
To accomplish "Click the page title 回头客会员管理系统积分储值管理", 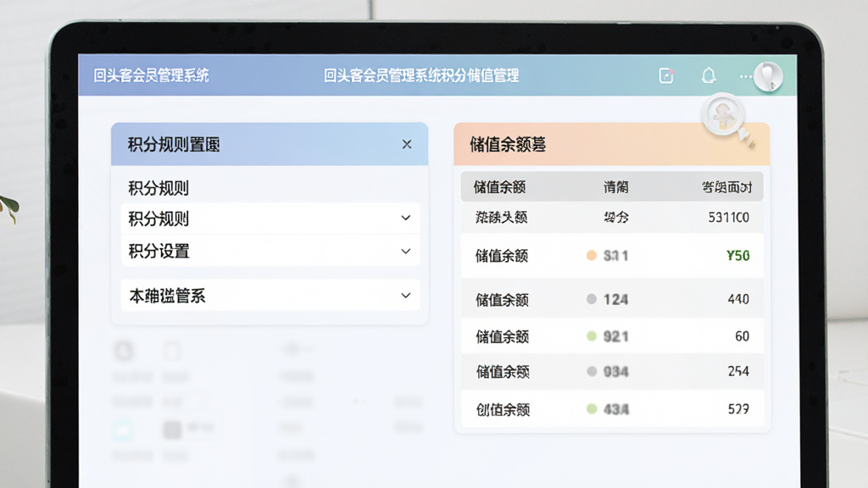I will [421, 75].
